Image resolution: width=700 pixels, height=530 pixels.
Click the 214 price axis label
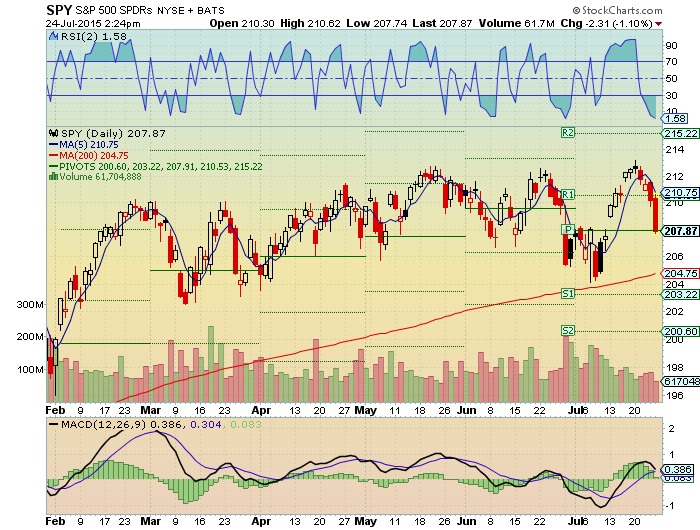tap(675, 150)
